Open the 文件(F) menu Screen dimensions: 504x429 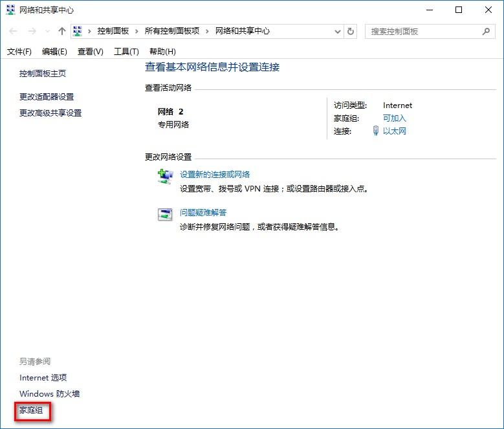click(19, 52)
